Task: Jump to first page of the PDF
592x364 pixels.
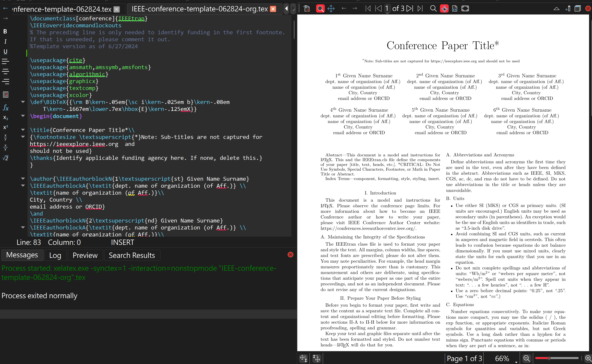Action: tap(368, 9)
